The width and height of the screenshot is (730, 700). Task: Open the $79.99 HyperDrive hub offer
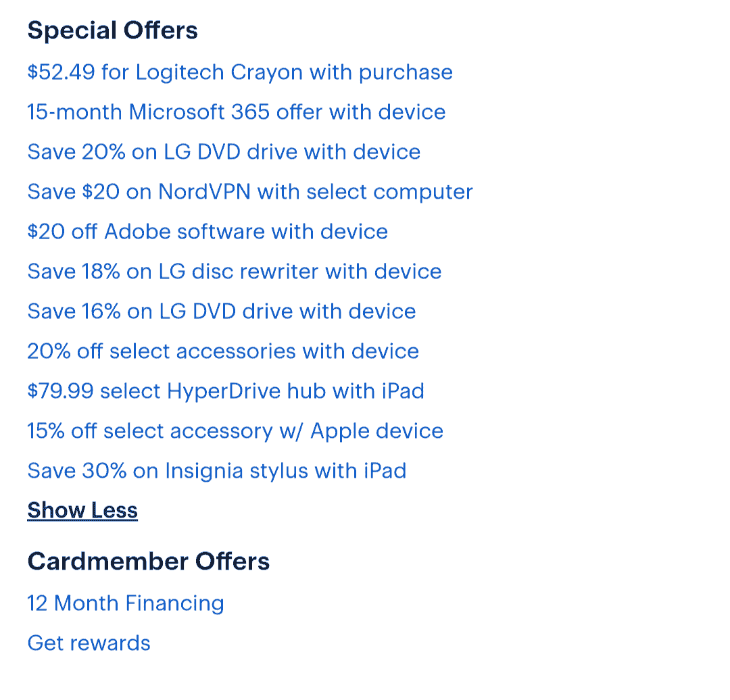coord(226,391)
